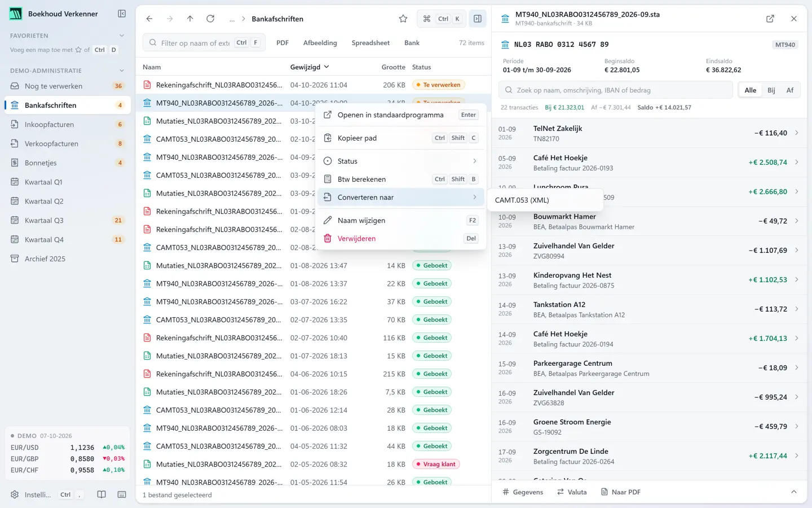Navigate up one folder level
This screenshot has width=812, height=508.
pos(190,19)
